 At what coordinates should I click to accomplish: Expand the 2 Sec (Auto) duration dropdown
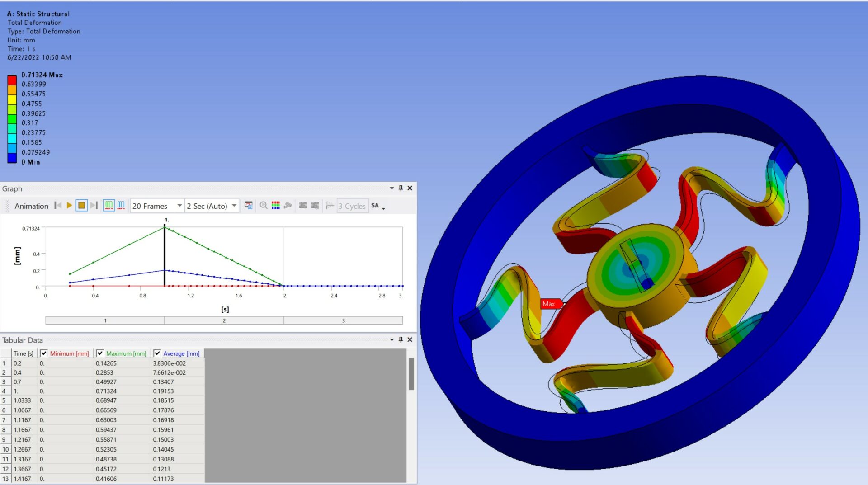point(234,206)
